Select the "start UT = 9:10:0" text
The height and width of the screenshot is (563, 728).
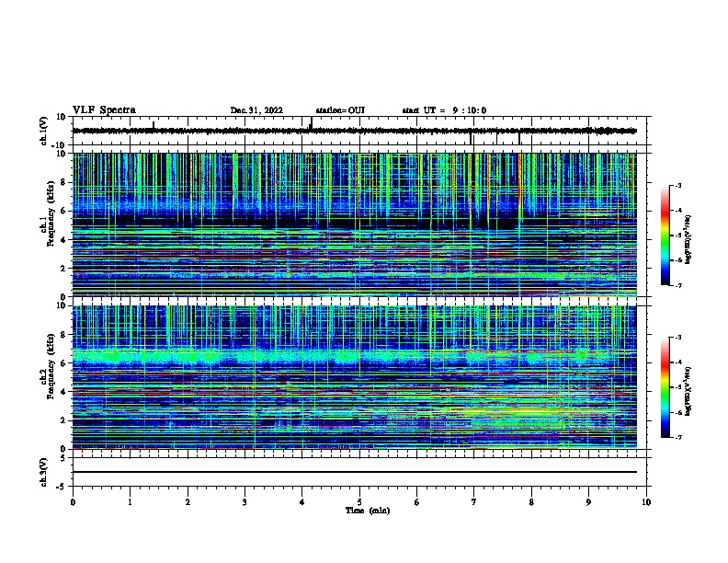[444, 110]
